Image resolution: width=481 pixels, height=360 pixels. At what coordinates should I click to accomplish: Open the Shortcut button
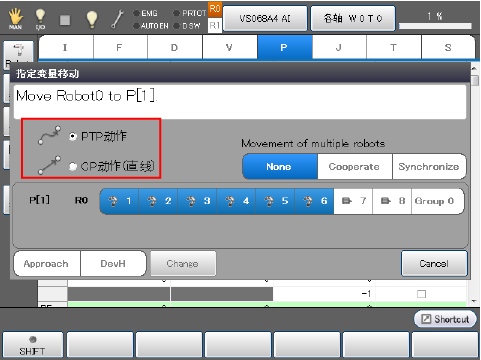pyautogui.click(x=445, y=319)
